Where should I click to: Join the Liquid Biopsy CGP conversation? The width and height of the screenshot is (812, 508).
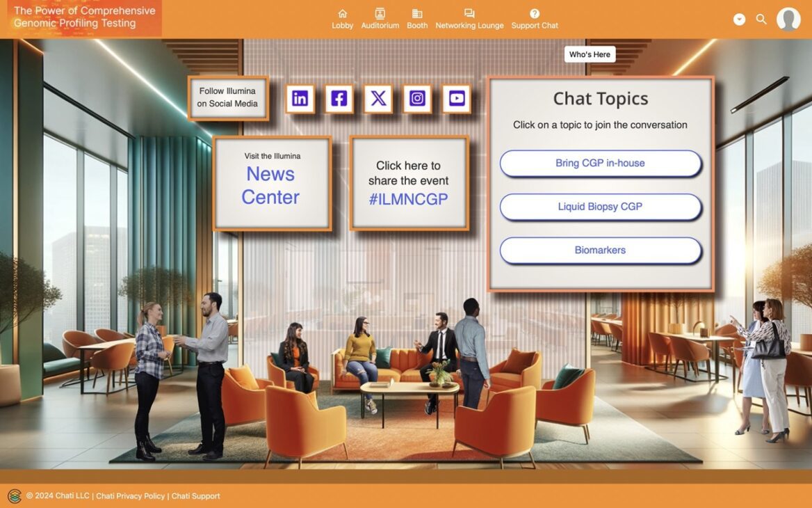[x=599, y=207]
